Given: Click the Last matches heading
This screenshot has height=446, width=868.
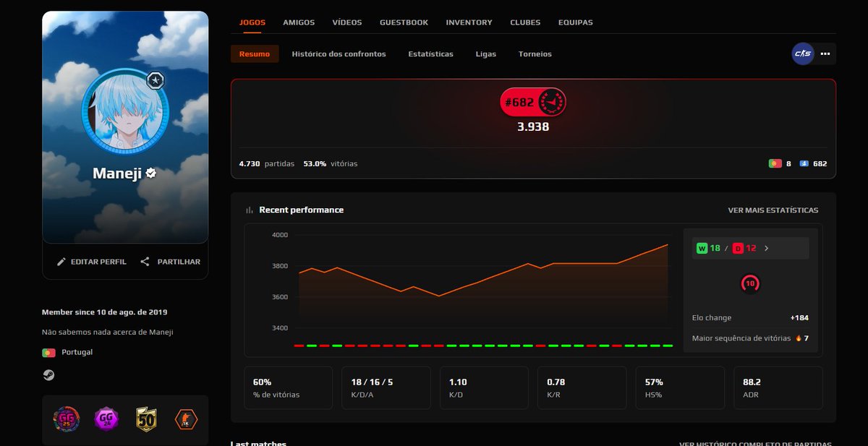Looking at the screenshot, I should pyautogui.click(x=258, y=443).
